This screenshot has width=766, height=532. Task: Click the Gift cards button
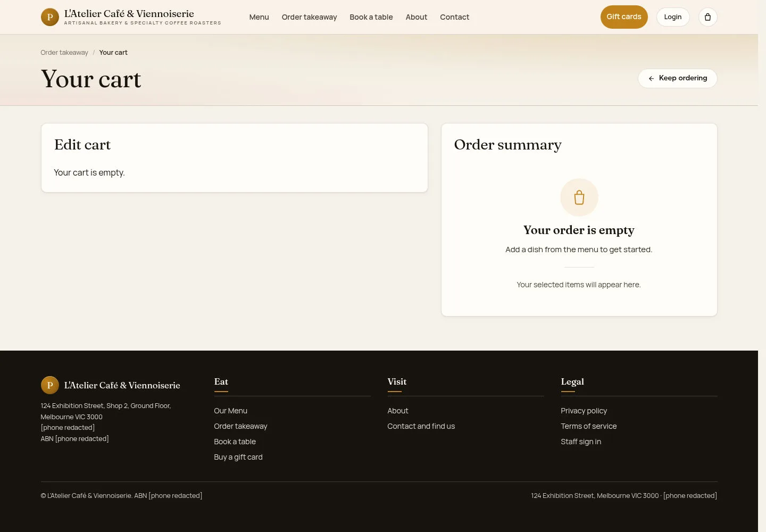624,17
